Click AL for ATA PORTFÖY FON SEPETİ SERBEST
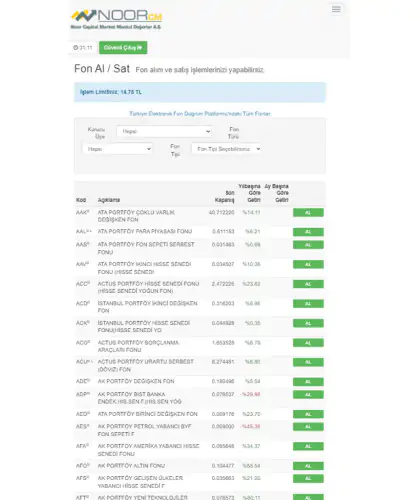 [x=308, y=245]
